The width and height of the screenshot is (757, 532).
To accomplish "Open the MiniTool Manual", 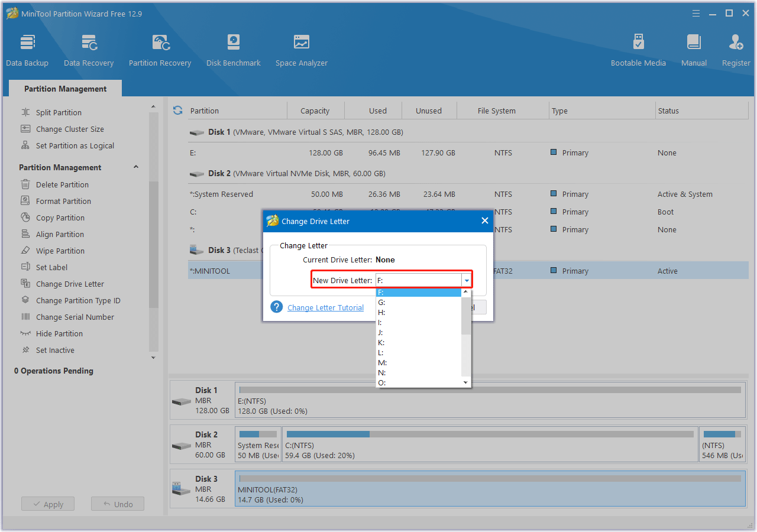I will [693, 48].
